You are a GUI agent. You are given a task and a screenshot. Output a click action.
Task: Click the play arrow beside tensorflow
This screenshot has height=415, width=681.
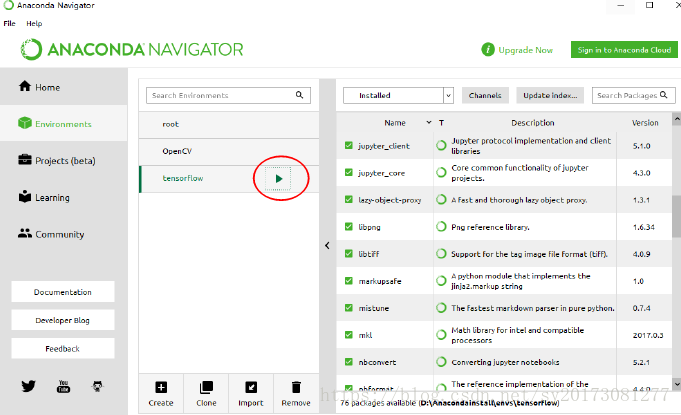click(278, 178)
